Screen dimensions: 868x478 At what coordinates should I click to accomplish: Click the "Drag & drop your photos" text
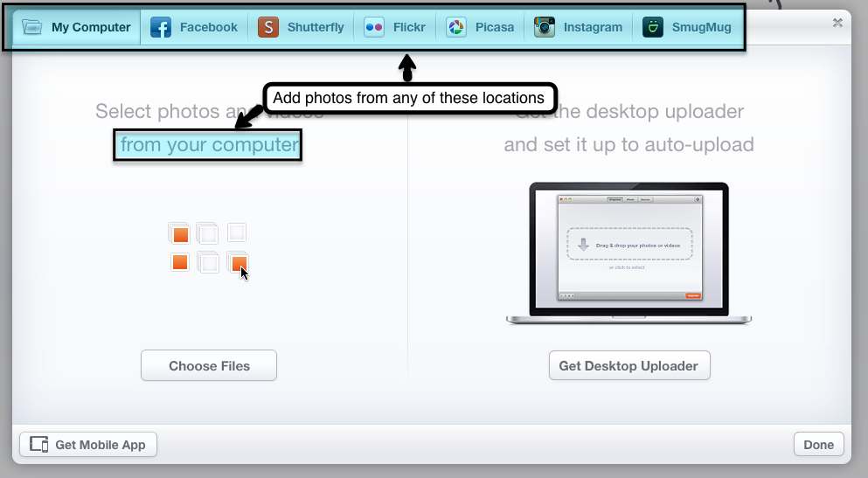tap(637, 246)
